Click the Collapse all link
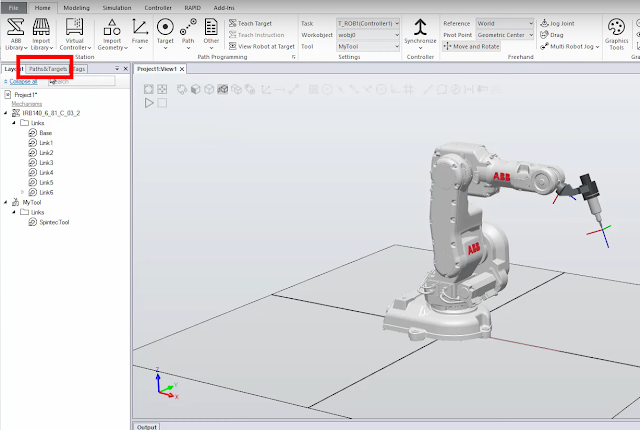 (23, 82)
